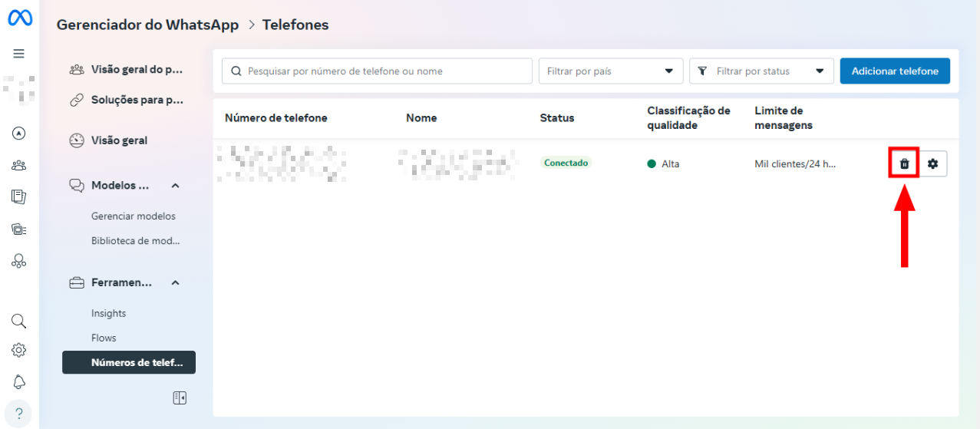Collapse the Ferramentas section chevron
Screen dimensions: 980x429
pyautogui.click(x=175, y=283)
